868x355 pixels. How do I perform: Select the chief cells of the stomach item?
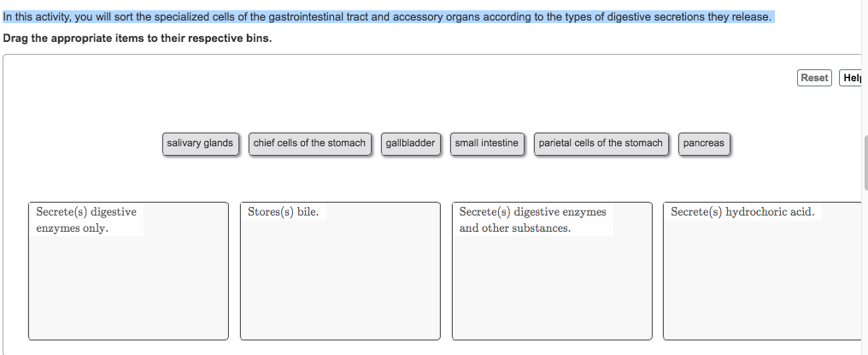pyautogui.click(x=309, y=144)
